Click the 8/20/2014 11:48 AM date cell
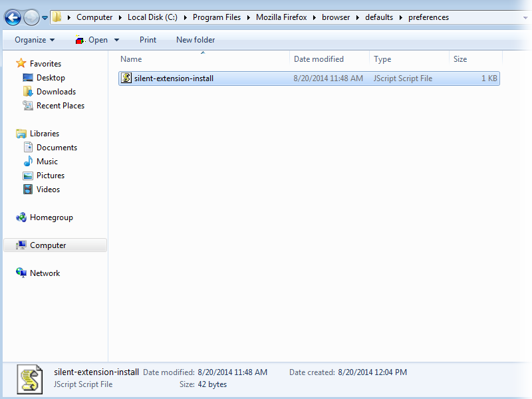Screen dimensions: 532x399 tap(328, 78)
